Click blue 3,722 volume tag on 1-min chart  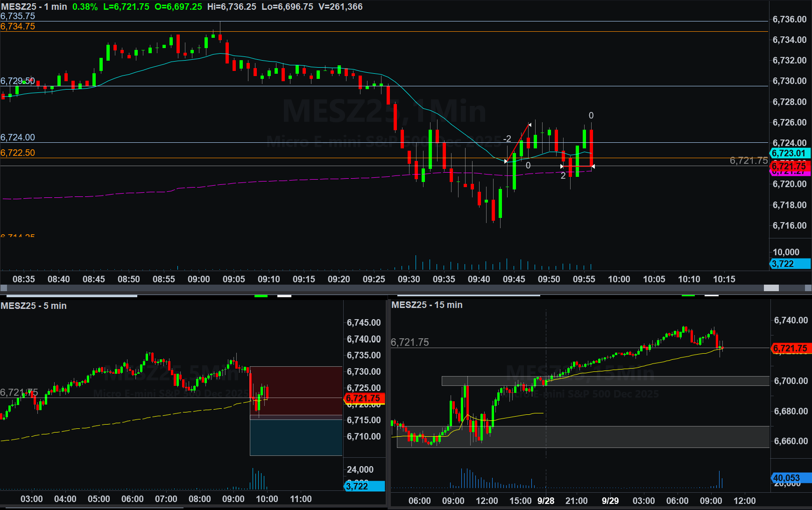click(x=790, y=264)
